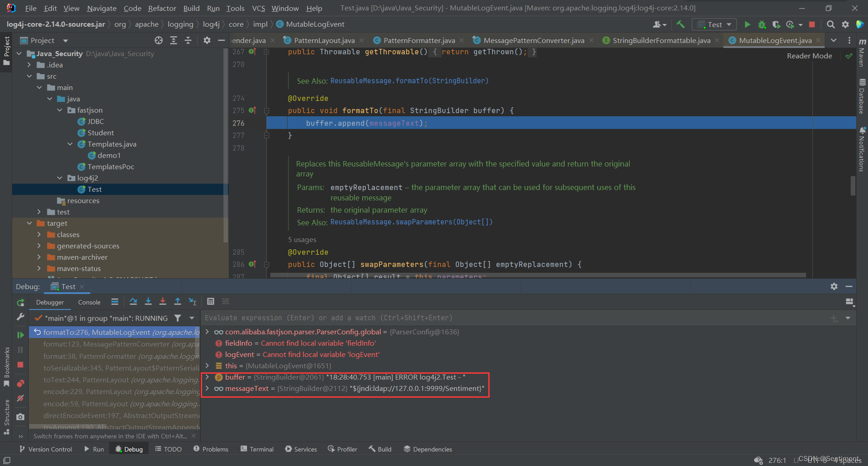This screenshot has height=466, width=868.
Task: Expand the test folder
Action: click(x=39, y=212)
